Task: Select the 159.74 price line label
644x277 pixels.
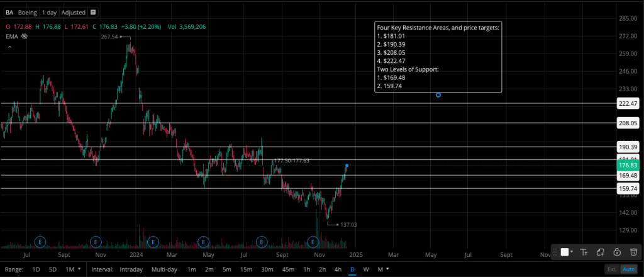Action: click(628, 189)
